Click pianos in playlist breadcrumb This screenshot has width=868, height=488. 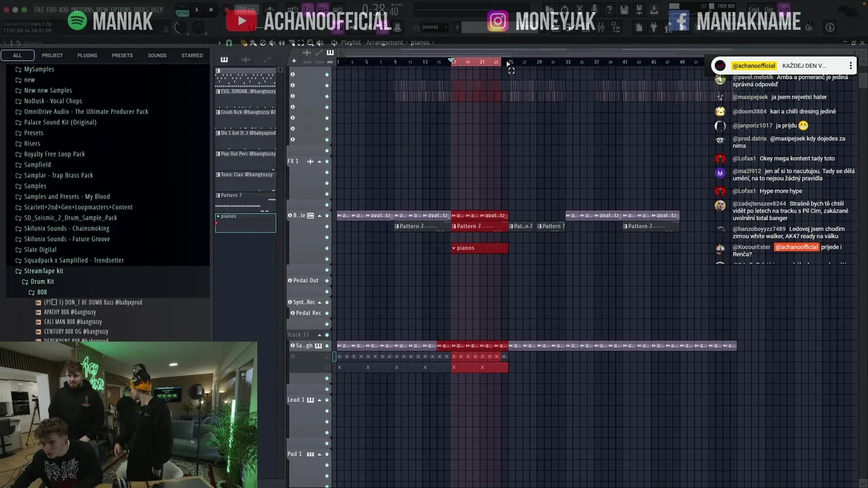(420, 43)
